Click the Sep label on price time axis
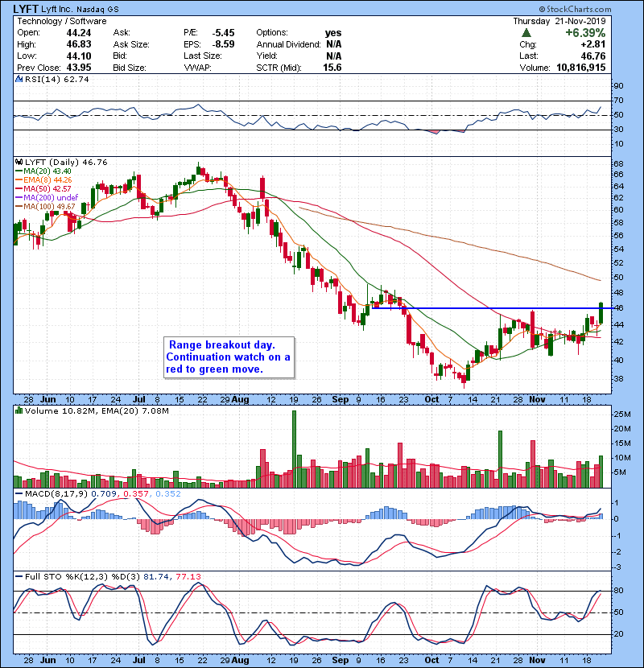This screenshot has height=668, width=644. click(341, 400)
